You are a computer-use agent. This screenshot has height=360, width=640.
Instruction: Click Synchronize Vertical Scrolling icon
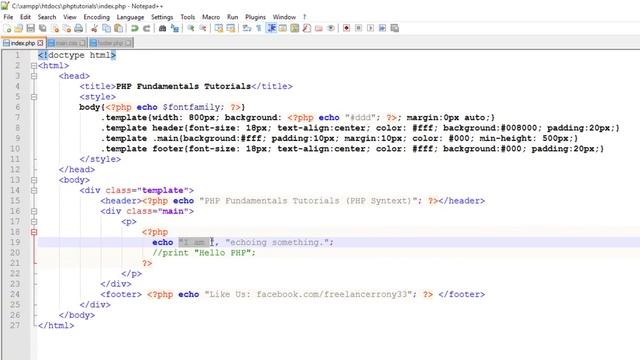219,28
